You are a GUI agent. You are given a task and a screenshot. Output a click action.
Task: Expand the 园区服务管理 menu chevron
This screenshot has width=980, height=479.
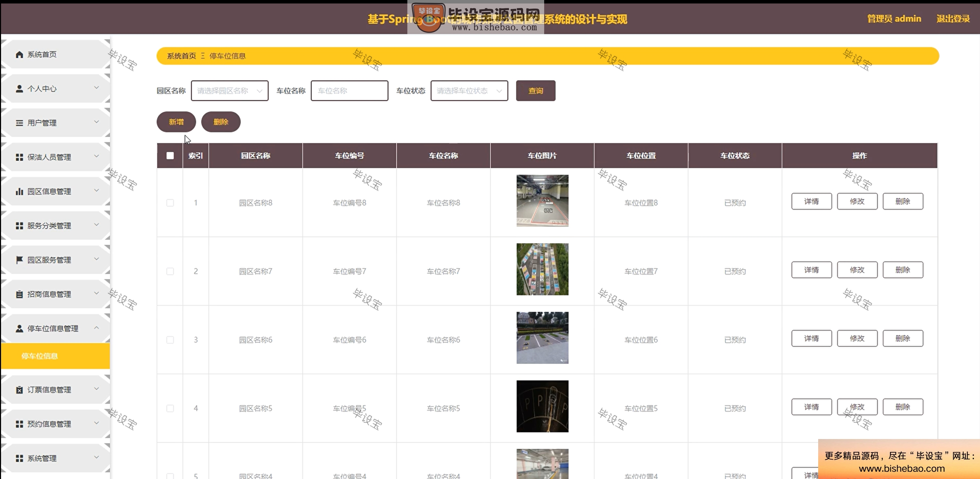click(x=97, y=259)
